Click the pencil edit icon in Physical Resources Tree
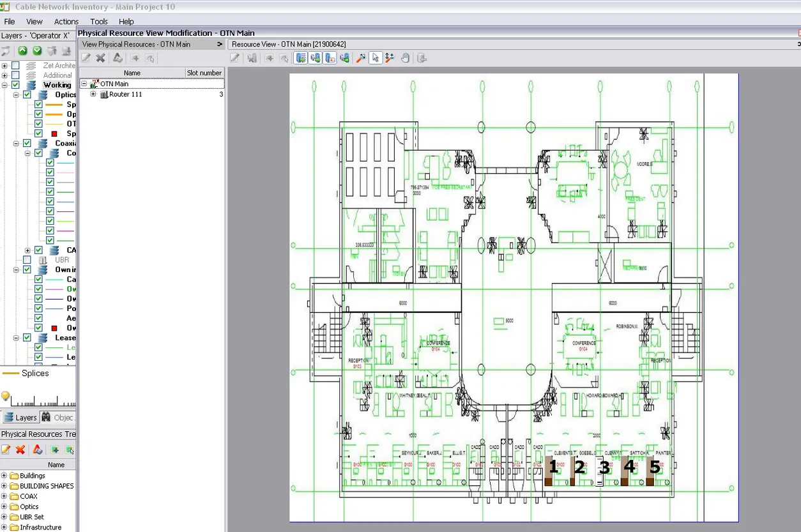 click(6, 450)
